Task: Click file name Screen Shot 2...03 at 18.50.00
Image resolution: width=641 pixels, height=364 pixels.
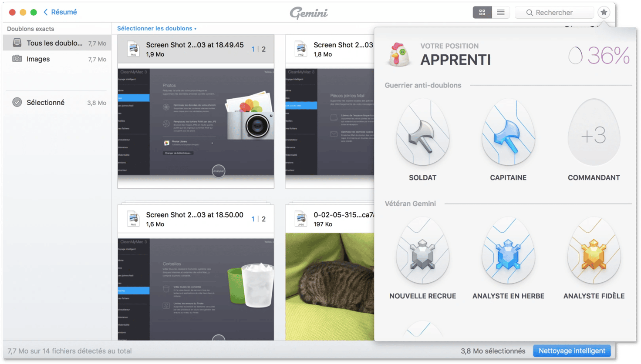Action: click(x=195, y=214)
